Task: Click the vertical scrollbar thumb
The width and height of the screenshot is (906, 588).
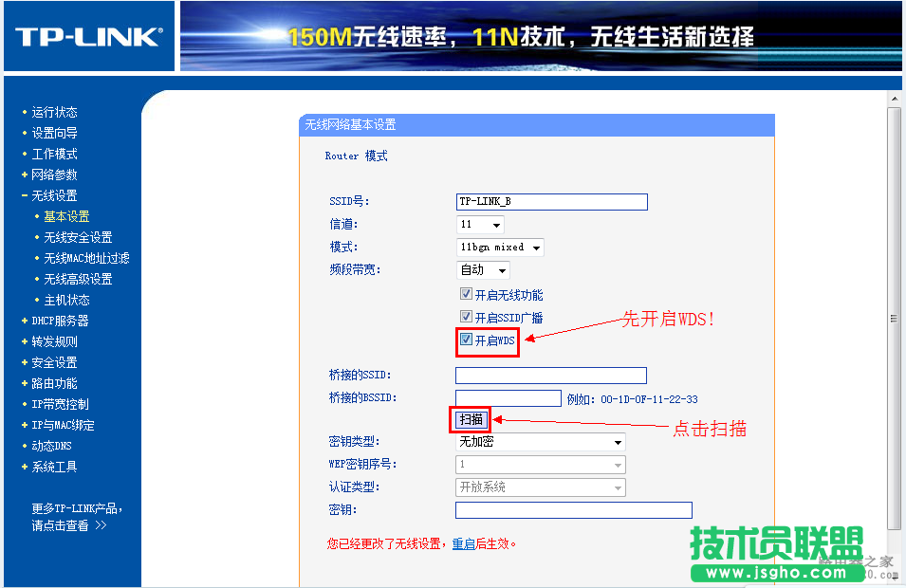Action: [895, 319]
